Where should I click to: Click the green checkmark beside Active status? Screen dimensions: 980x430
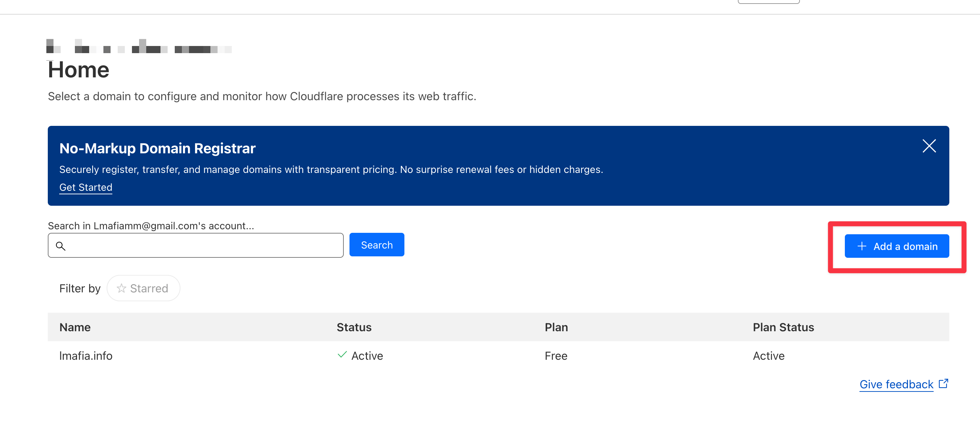[342, 355]
